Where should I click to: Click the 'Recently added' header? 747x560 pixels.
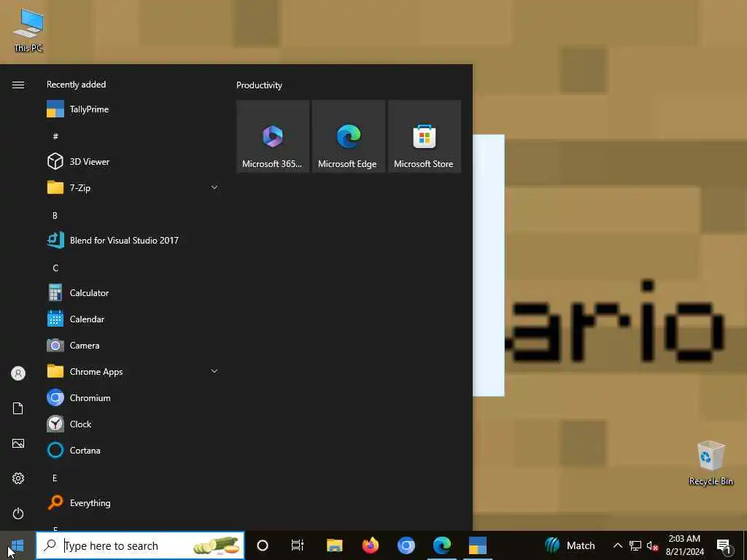click(x=76, y=85)
